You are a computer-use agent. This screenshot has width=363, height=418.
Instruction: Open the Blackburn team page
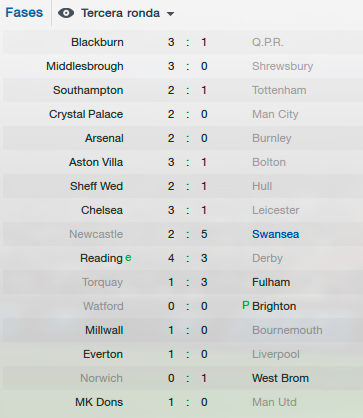97,42
